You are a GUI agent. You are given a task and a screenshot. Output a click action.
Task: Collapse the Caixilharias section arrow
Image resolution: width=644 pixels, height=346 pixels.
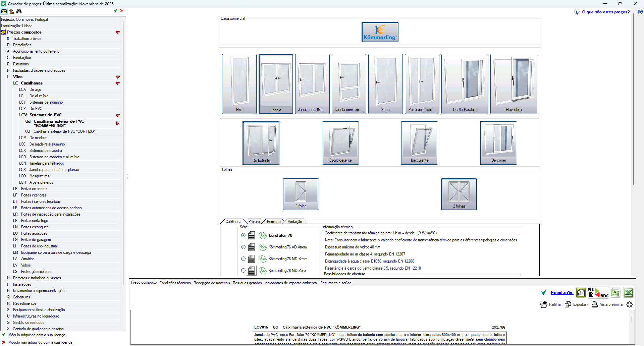click(118, 83)
